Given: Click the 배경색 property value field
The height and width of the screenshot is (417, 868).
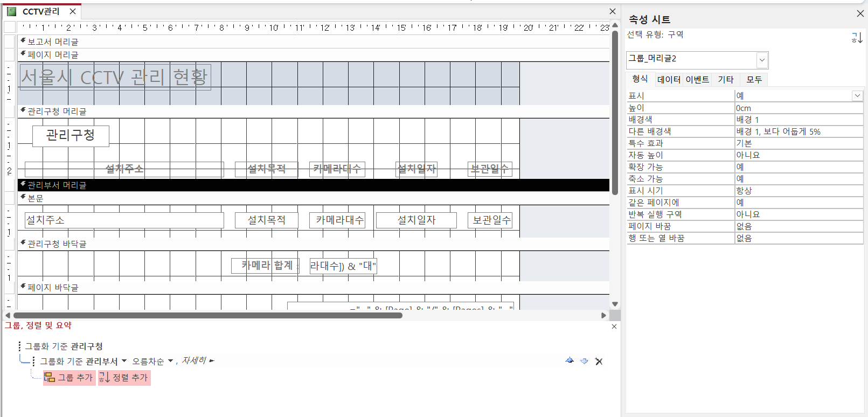Looking at the screenshot, I should [798, 120].
